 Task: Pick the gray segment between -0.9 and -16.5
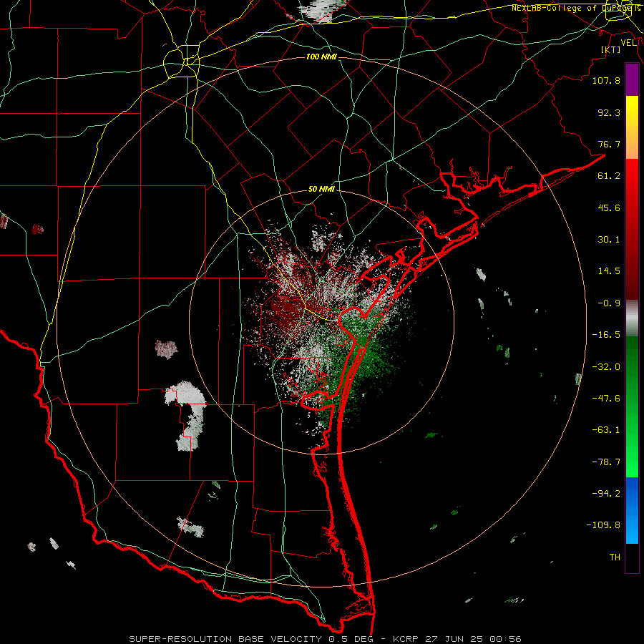pos(632,318)
